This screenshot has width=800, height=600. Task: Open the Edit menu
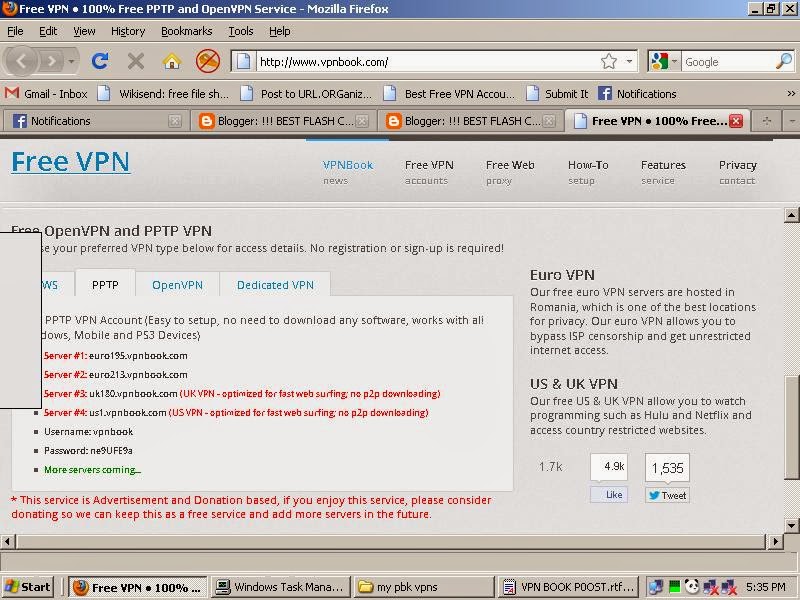point(48,31)
